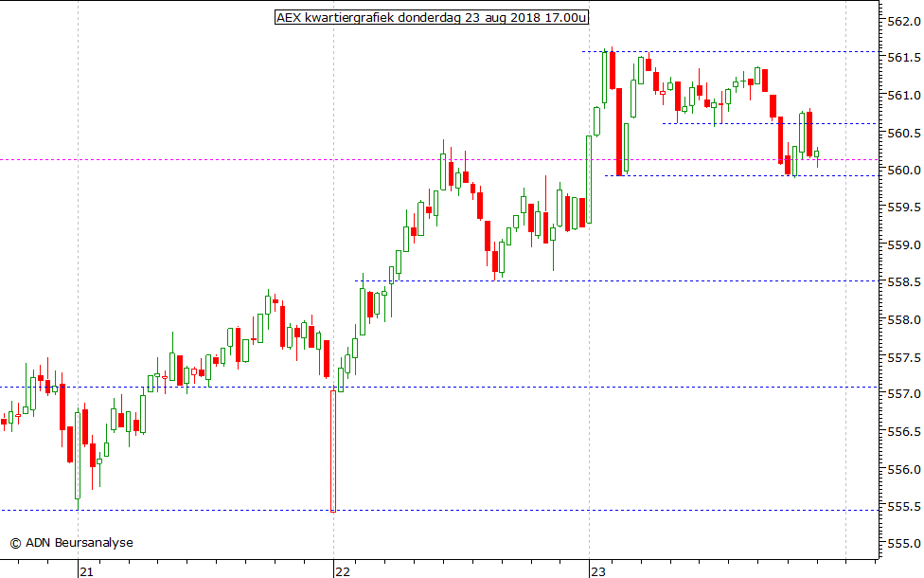The height and width of the screenshot is (578, 924).
Task: Click the 556.0 price axis label
Action: point(903,469)
